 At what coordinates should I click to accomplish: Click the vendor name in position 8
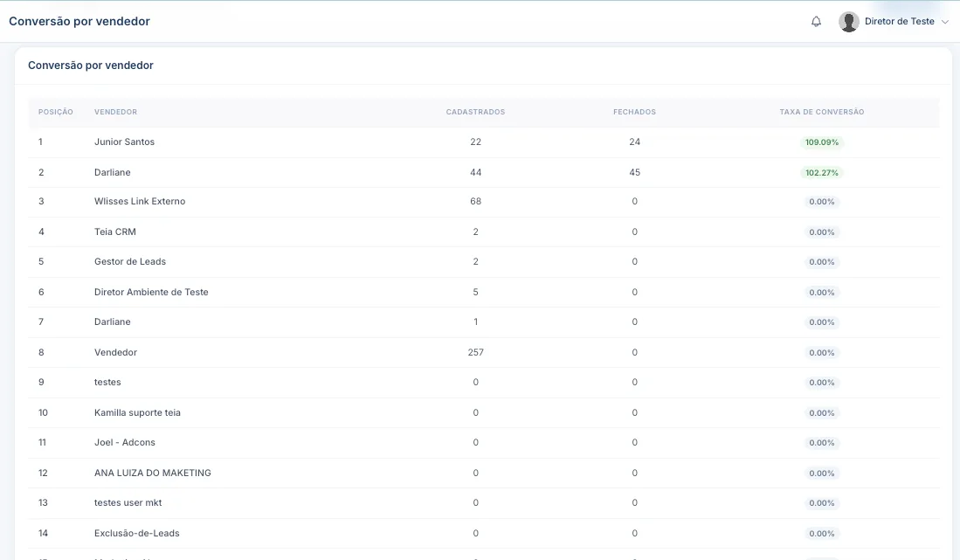point(115,353)
